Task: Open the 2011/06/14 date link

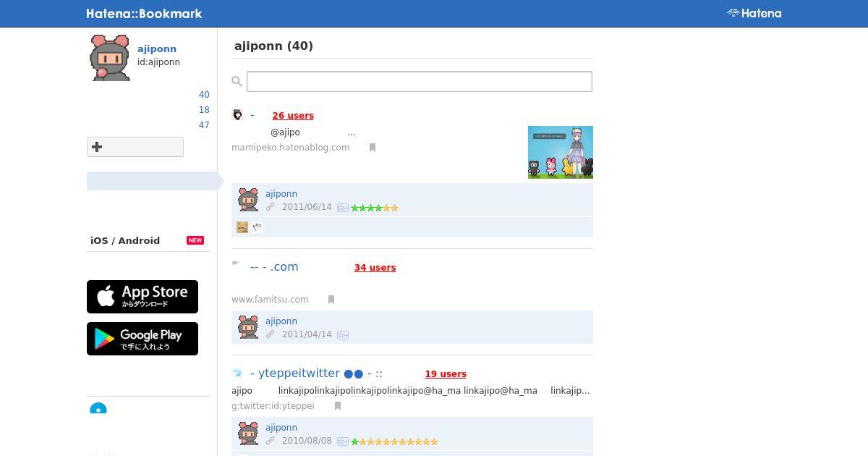Action: tap(307, 207)
